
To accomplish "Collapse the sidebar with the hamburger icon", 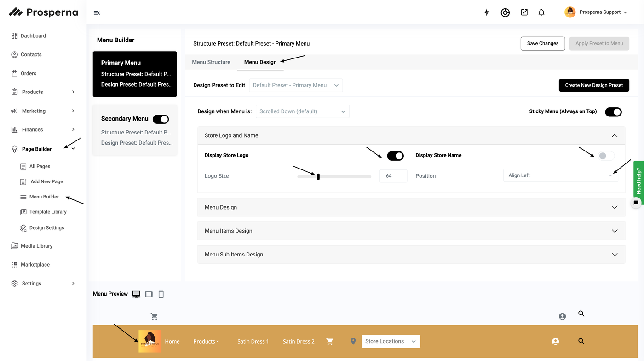I will [97, 13].
